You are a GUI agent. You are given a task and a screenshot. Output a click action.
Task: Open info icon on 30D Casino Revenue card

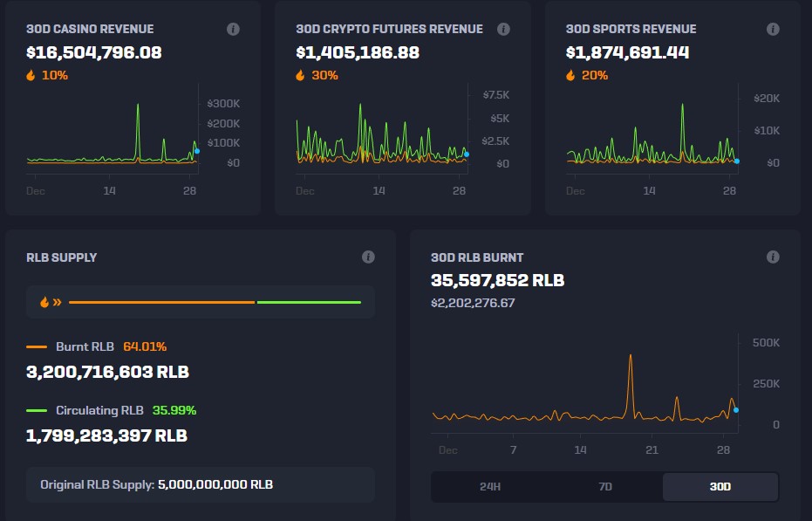(x=233, y=29)
